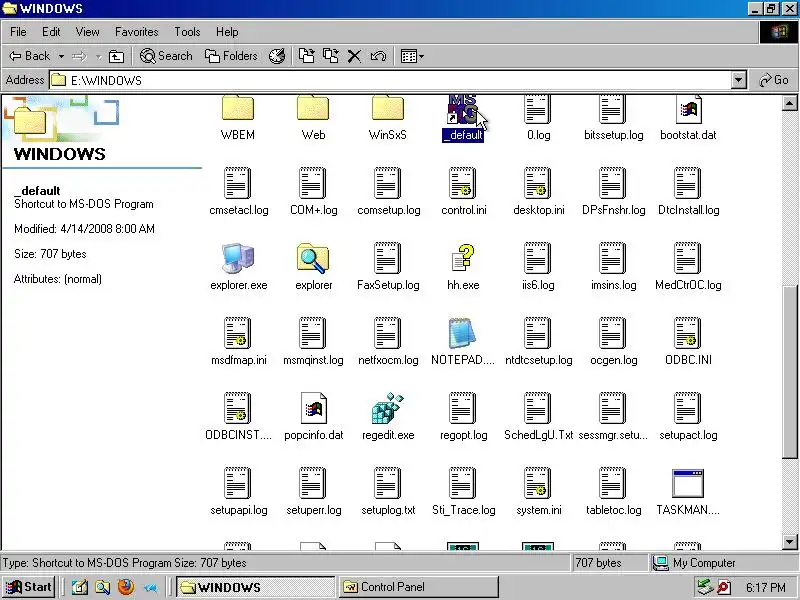Open the Tools menu

coord(187,32)
